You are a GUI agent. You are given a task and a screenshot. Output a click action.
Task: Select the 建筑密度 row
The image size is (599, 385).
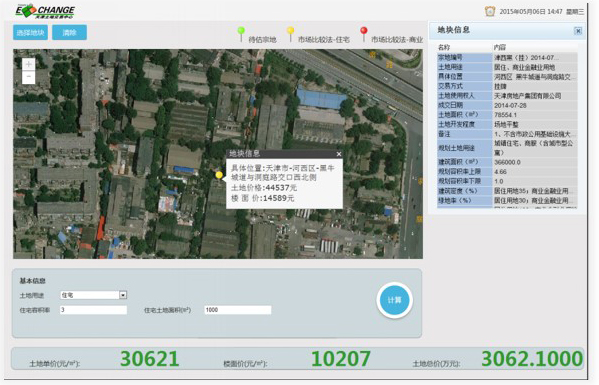coord(507,191)
